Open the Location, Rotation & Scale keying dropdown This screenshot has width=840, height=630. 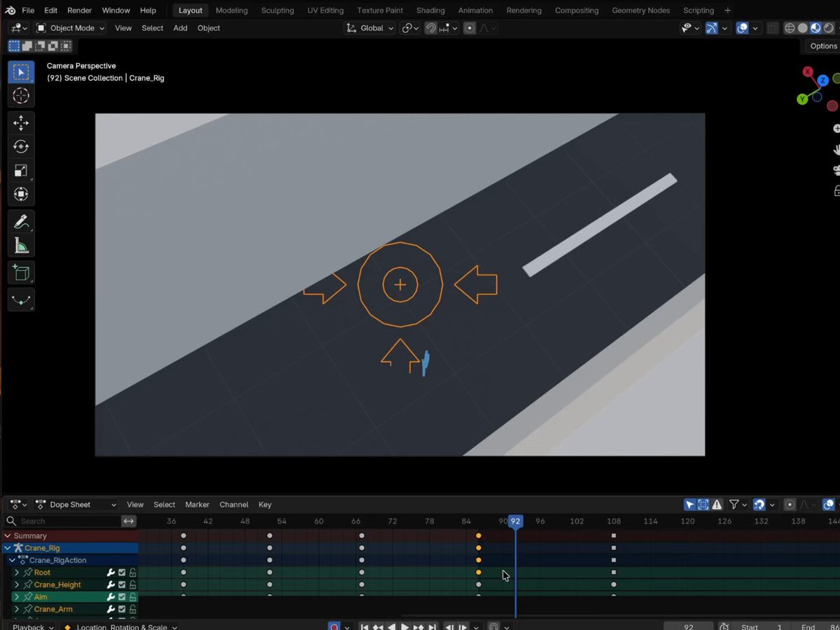[x=120, y=627]
